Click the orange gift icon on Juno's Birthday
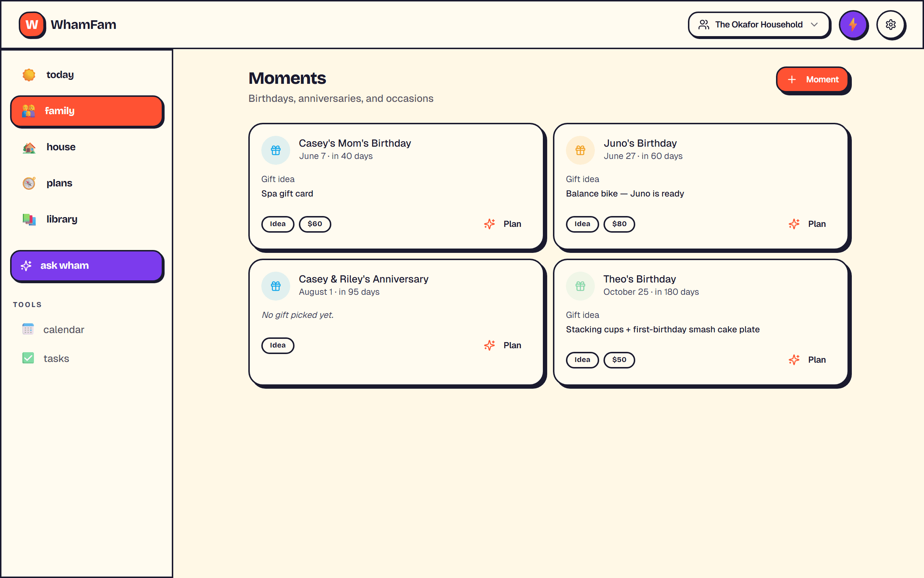Screen dimensions: 924x578 coord(580,150)
